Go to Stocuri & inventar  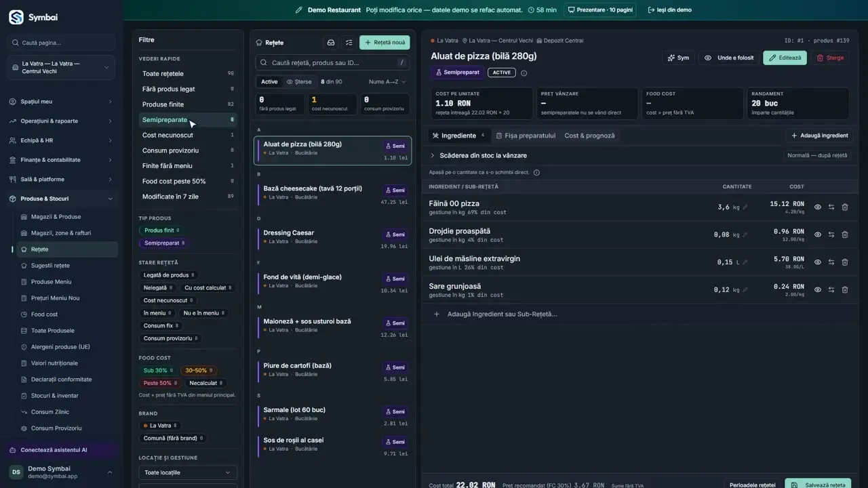[54, 396]
